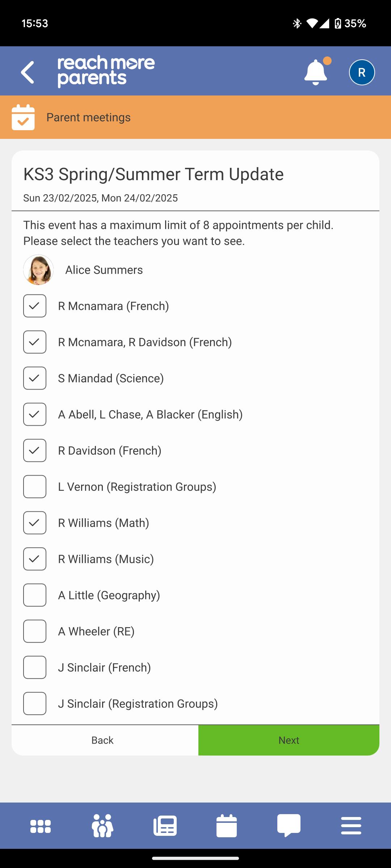Image resolution: width=391 pixels, height=868 pixels.
Task: Open notifications bell icon
Action: [x=316, y=72]
